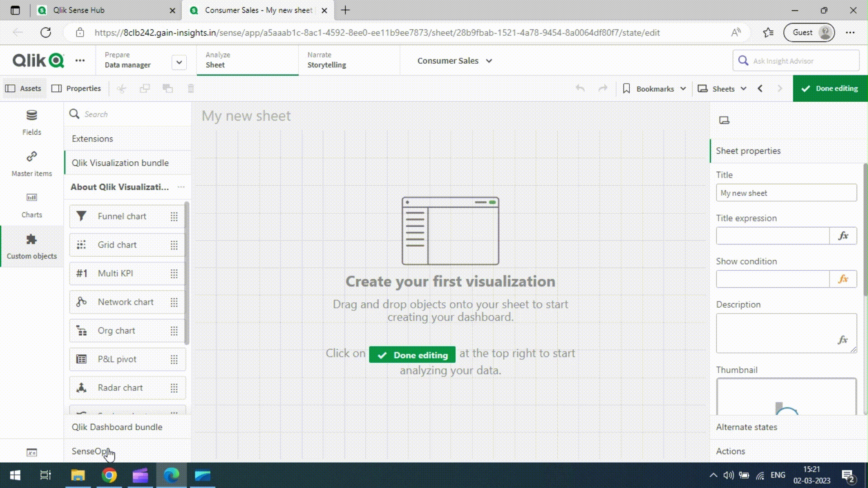The width and height of the screenshot is (868, 488).
Task: Click the Guest profile button
Action: tap(809, 33)
